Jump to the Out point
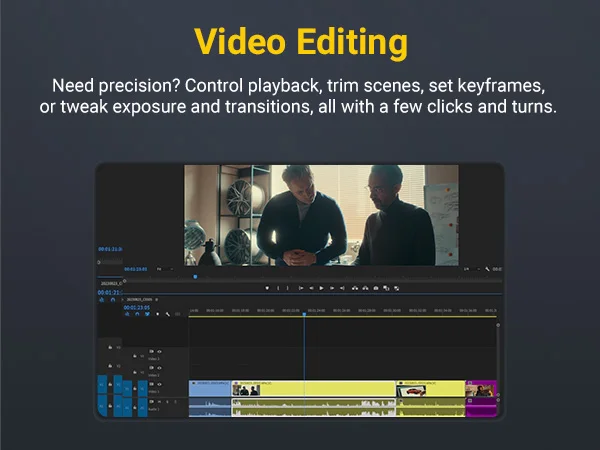The height and width of the screenshot is (450, 600). pyautogui.click(x=342, y=288)
